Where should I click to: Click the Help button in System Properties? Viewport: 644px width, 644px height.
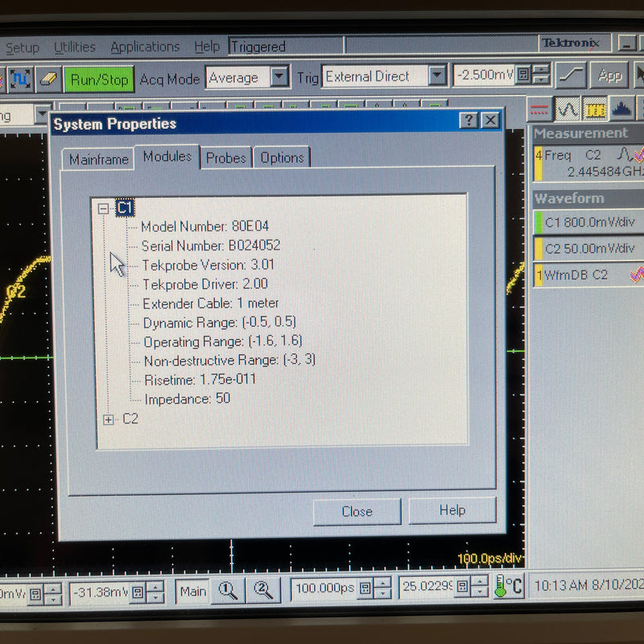(452, 510)
